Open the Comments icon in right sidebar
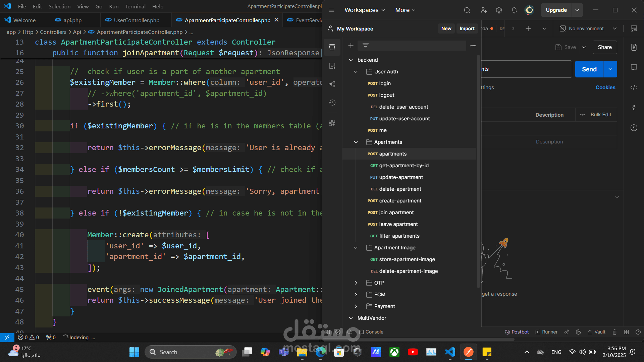The image size is (644, 362). pyautogui.click(x=634, y=67)
